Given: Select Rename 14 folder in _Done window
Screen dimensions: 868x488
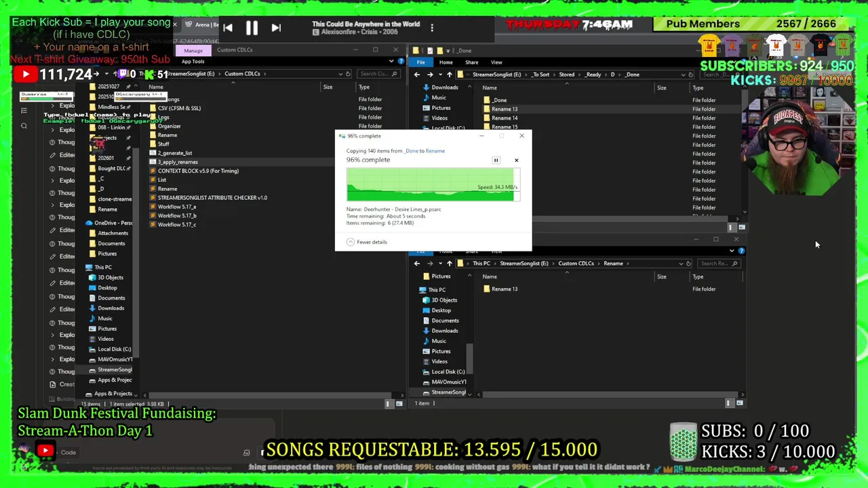Looking at the screenshot, I should tap(504, 118).
